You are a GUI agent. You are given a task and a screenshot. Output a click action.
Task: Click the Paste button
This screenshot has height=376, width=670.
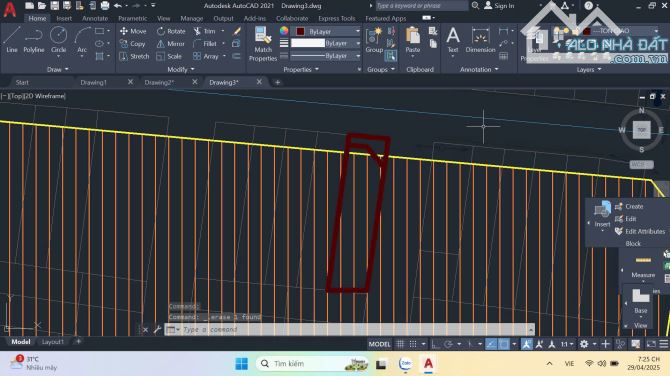click(x=413, y=41)
